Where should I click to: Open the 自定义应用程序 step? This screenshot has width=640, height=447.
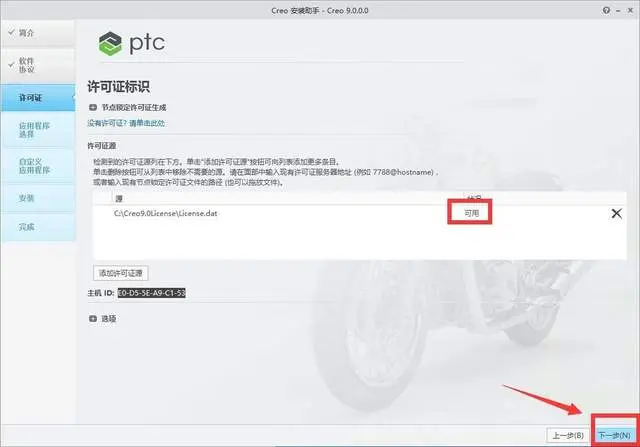click(x=38, y=166)
